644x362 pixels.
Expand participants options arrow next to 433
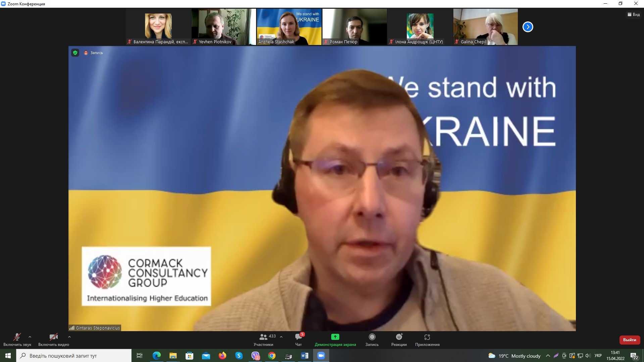[x=281, y=337]
